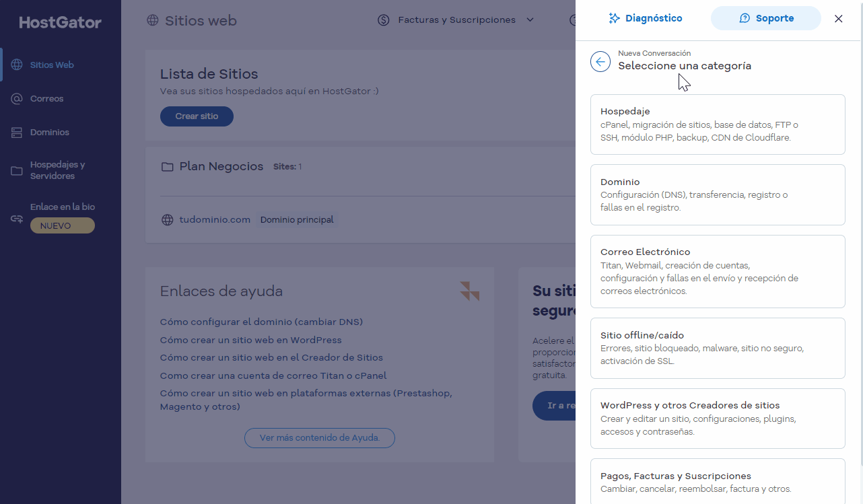Click the globe icon in the Sitios web header

point(153,20)
